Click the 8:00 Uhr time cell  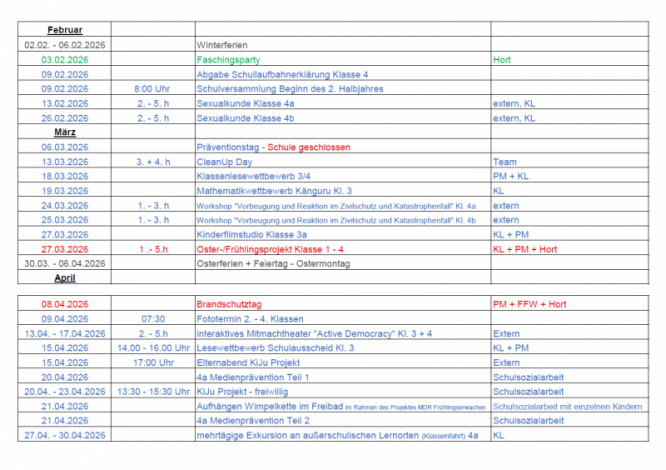tap(152, 89)
